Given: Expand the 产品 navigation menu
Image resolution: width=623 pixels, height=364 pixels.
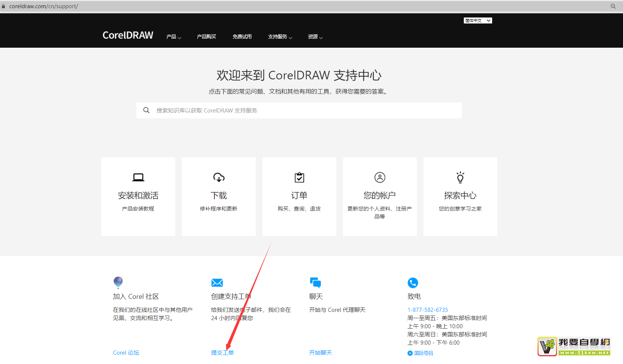Looking at the screenshot, I should tap(174, 37).
